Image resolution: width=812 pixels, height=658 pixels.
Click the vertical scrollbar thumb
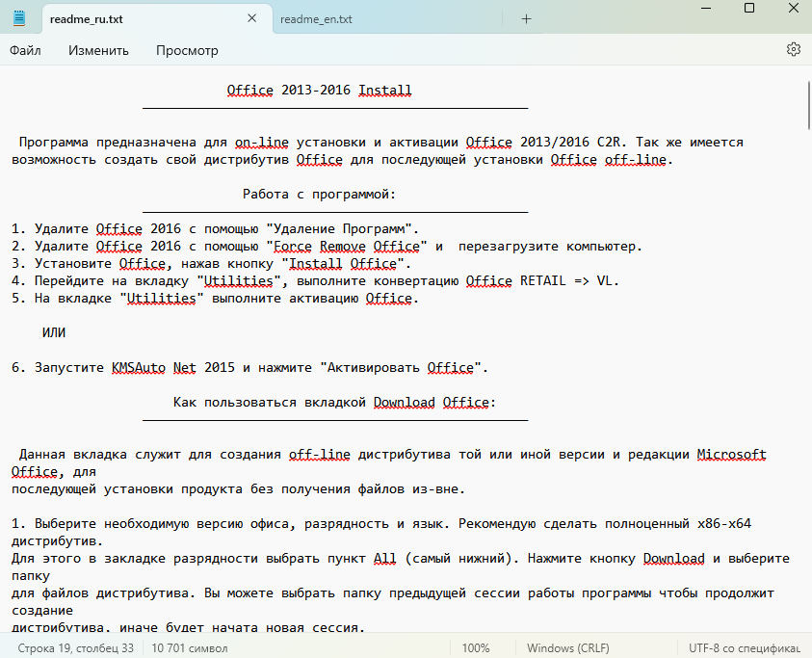pos(809,105)
